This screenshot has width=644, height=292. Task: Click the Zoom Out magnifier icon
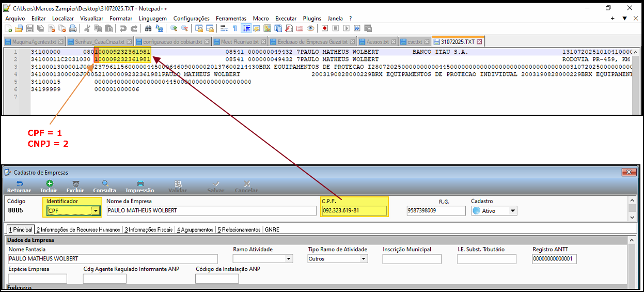[x=185, y=28]
